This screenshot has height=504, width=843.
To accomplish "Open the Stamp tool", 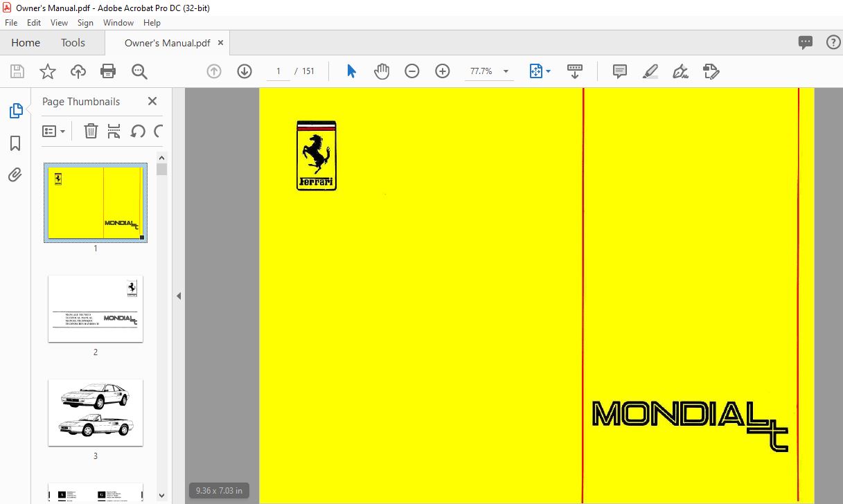I will point(711,71).
